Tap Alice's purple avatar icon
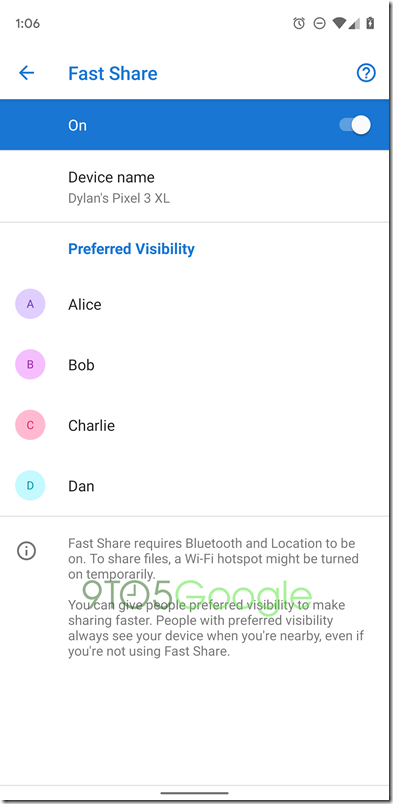Viewport: 393px width, 804px height. pos(30,304)
